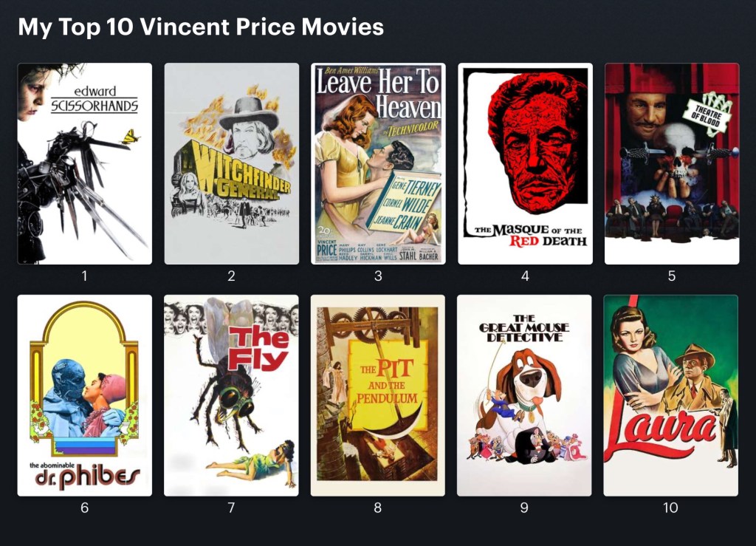Select the Witchfinder General poster

[231, 163]
